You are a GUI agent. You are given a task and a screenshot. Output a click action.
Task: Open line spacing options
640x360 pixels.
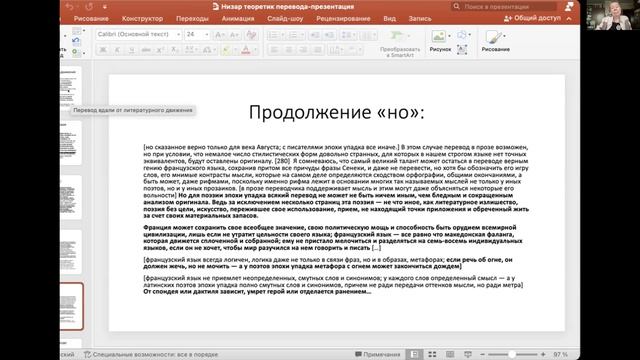tap(348, 36)
